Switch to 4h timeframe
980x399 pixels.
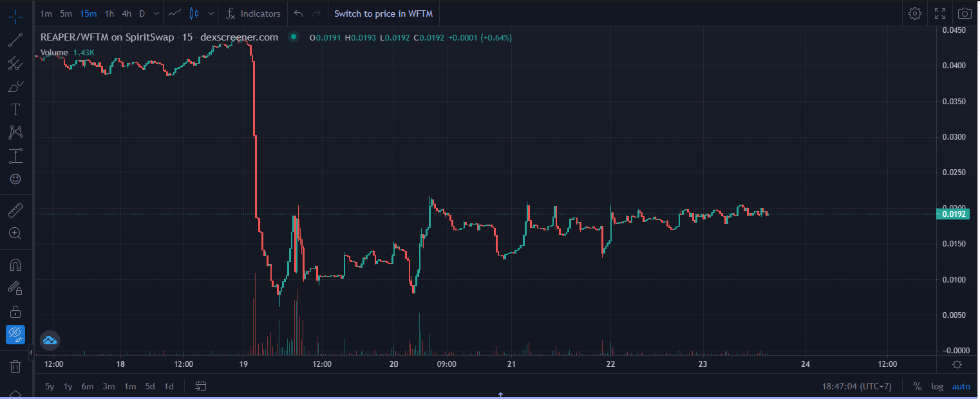pyautogui.click(x=127, y=14)
